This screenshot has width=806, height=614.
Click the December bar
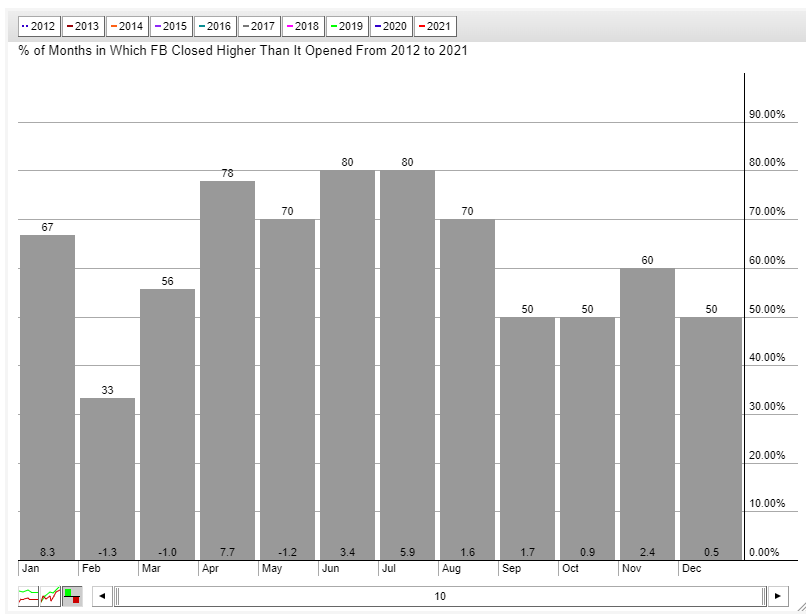711,438
